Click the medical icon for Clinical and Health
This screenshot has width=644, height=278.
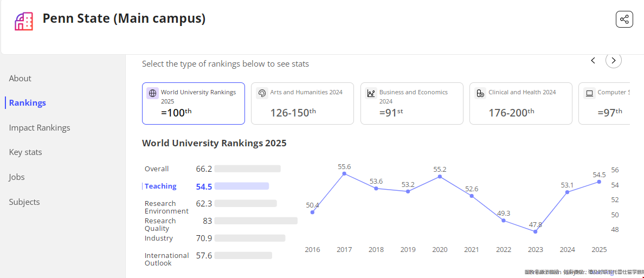[x=480, y=93]
